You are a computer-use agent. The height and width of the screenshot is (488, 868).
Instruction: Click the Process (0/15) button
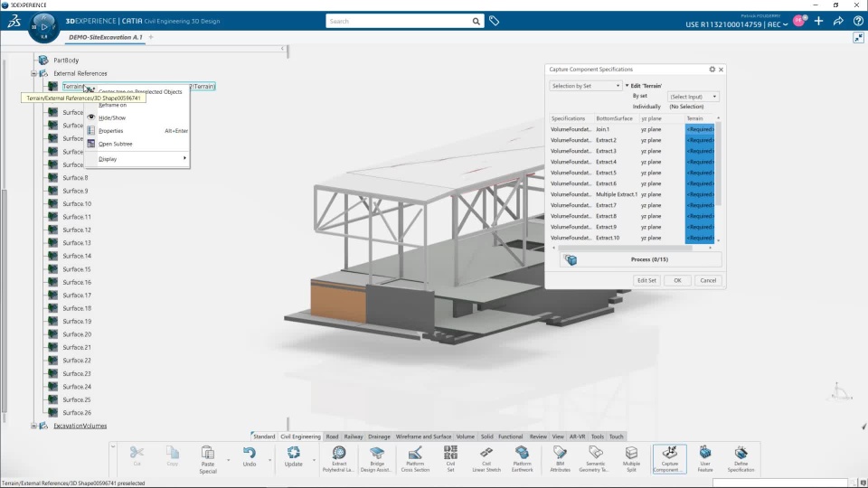pos(640,259)
